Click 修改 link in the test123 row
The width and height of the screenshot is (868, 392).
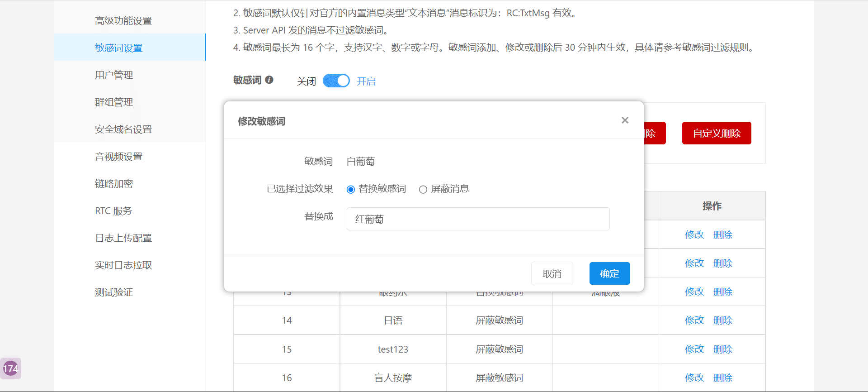pos(694,349)
